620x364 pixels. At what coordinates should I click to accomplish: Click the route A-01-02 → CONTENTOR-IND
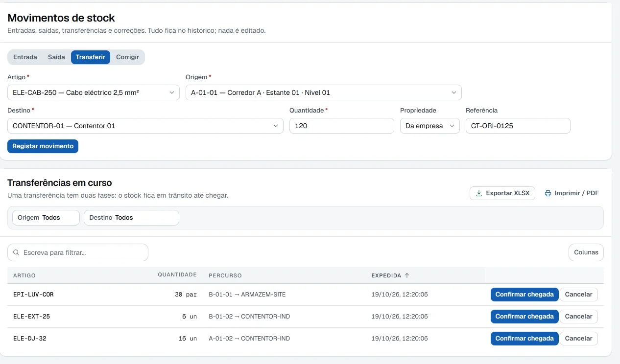point(249,339)
